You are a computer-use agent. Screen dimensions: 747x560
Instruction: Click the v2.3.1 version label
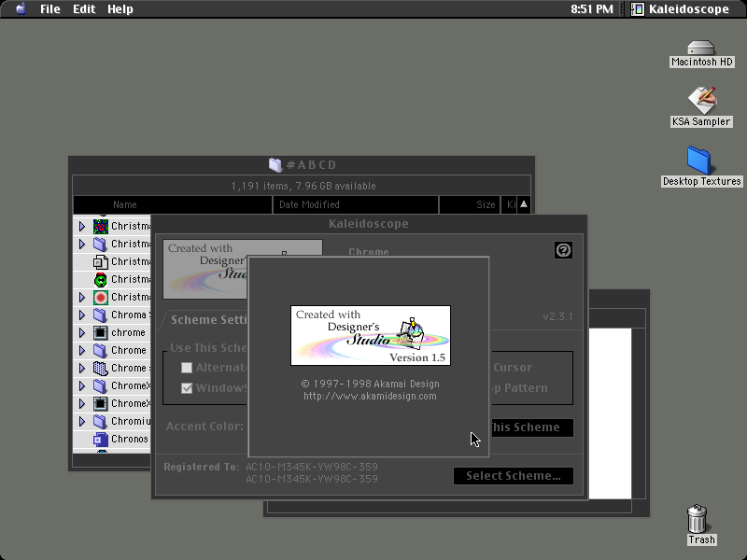557,316
